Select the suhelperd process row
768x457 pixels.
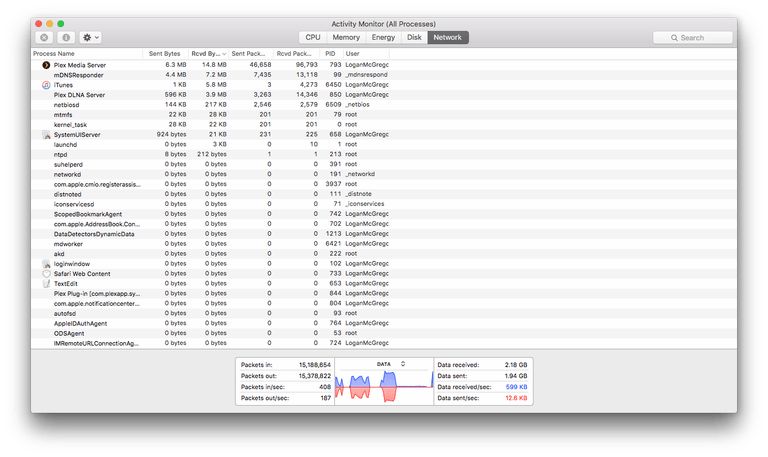click(384, 164)
